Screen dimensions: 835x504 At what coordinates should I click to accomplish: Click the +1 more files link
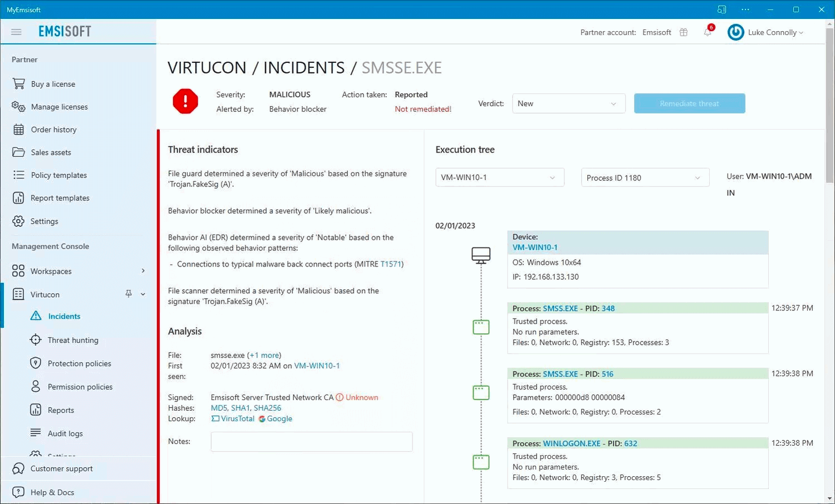click(264, 355)
